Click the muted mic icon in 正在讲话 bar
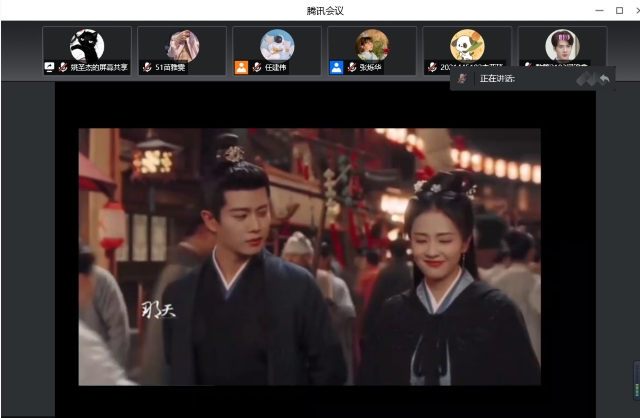Viewport: 640px width, 418px height. click(462, 78)
